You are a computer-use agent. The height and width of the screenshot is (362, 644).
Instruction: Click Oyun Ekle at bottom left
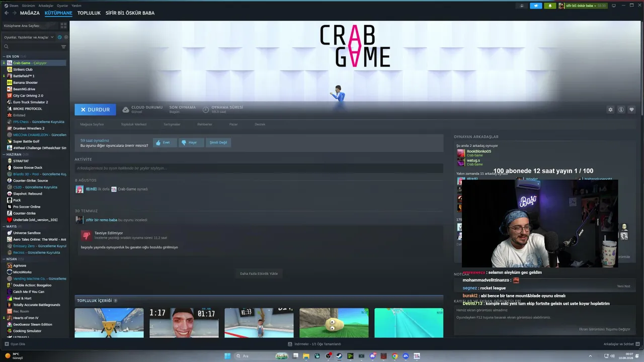(15, 344)
